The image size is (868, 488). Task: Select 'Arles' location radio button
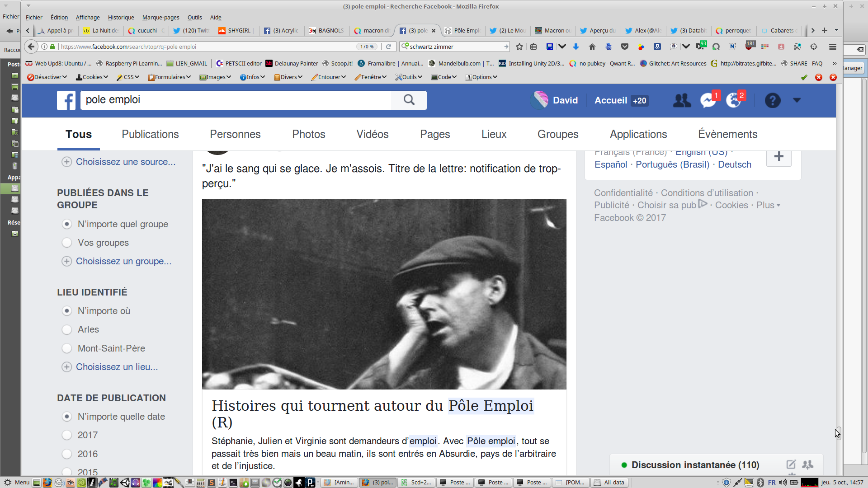[x=67, y=329]
